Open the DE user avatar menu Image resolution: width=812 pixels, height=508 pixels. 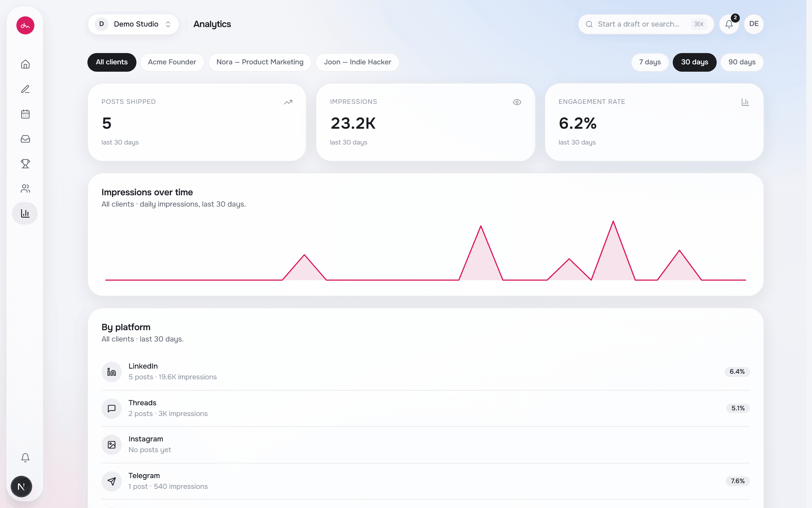754,24
